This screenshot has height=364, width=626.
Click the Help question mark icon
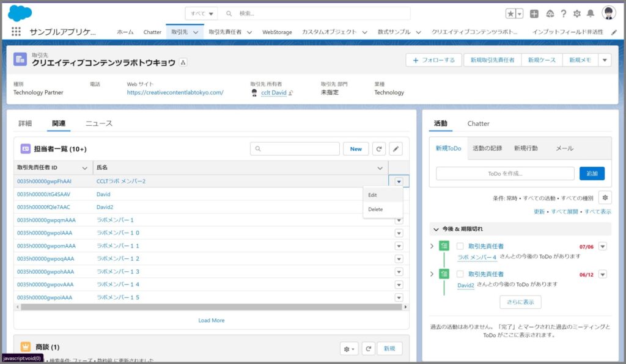[563, 13]
